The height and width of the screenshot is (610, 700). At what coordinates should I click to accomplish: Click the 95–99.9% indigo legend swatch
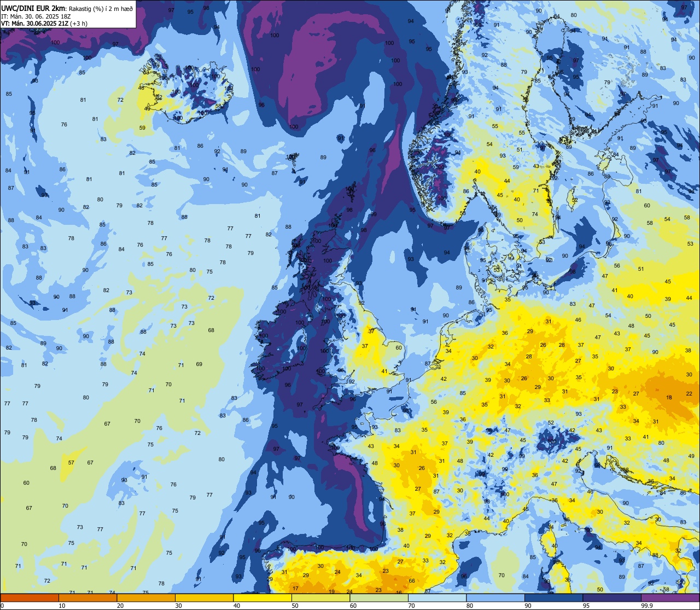(612, 598)
